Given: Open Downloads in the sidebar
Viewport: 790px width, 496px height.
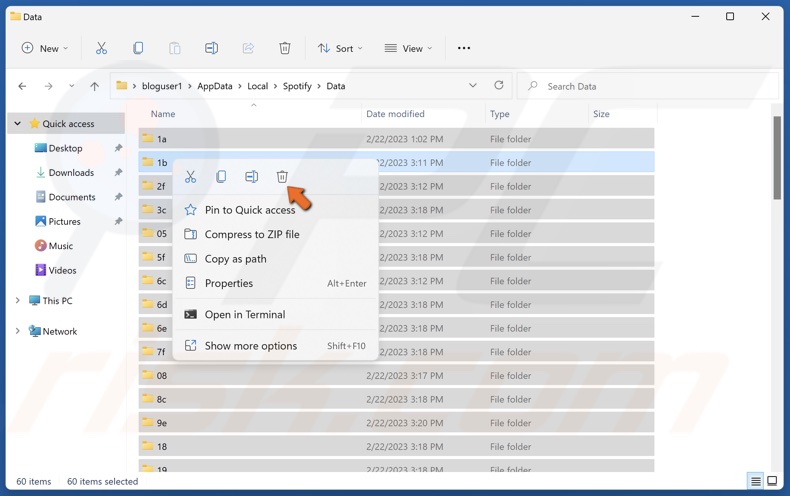Looking at the screenshot, I should pyautogui.click(x=71, y=172).
